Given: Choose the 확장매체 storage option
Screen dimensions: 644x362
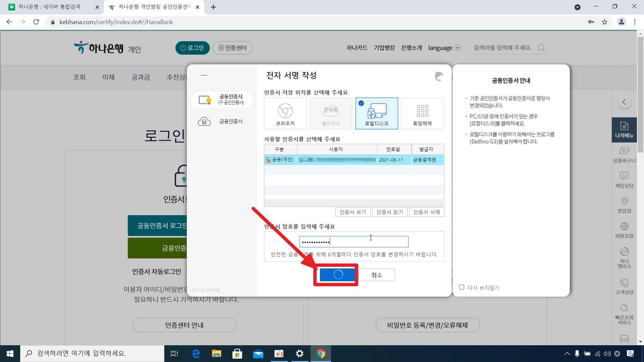Looking at the screenshot, I should point(422,113).
